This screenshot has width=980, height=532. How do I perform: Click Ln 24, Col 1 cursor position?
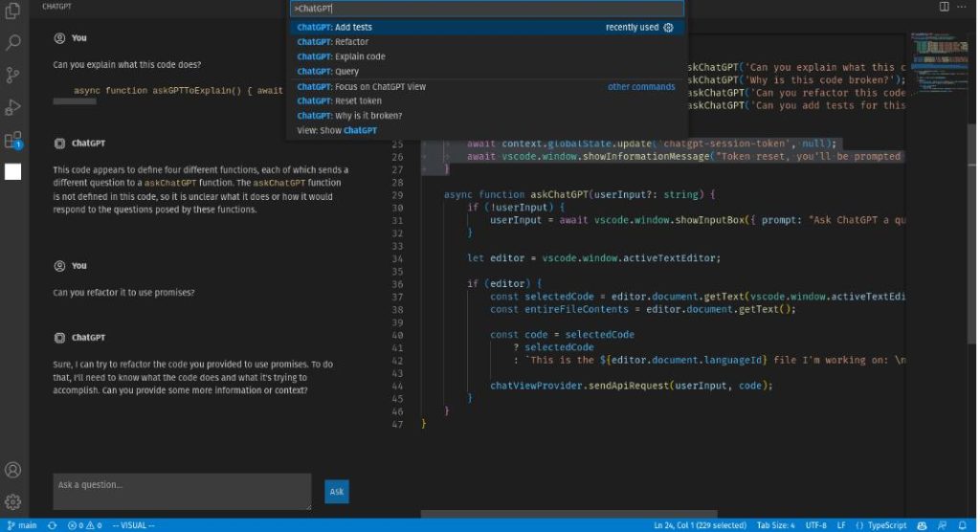(700, 525)
